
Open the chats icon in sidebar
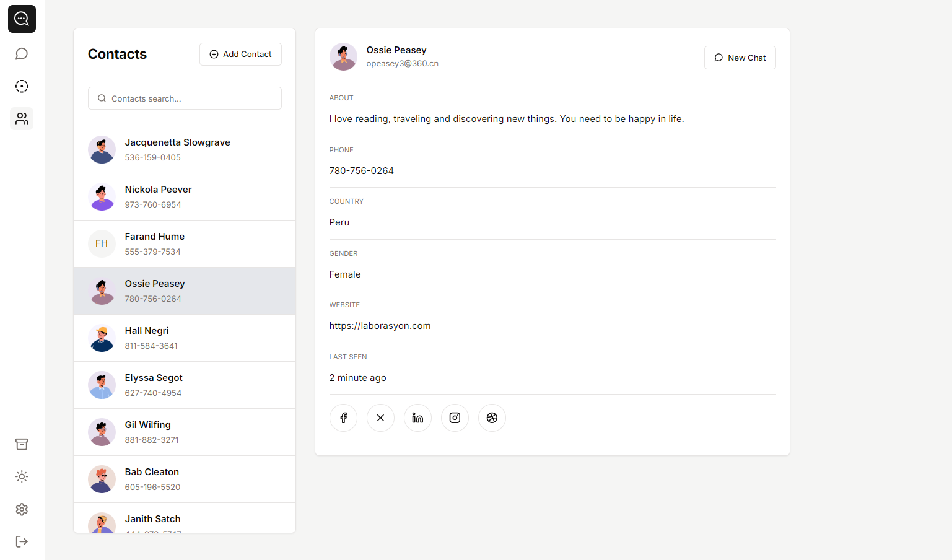pyautogui.click(x=22, y=54)
